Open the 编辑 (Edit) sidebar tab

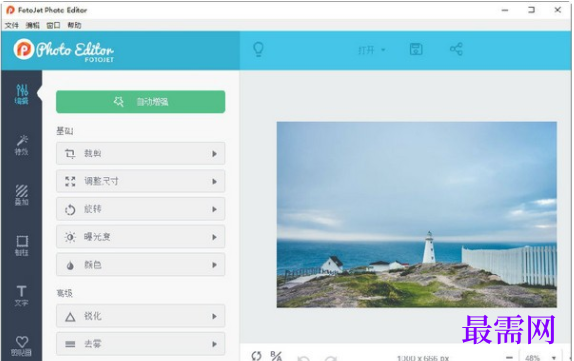(22, 94)
